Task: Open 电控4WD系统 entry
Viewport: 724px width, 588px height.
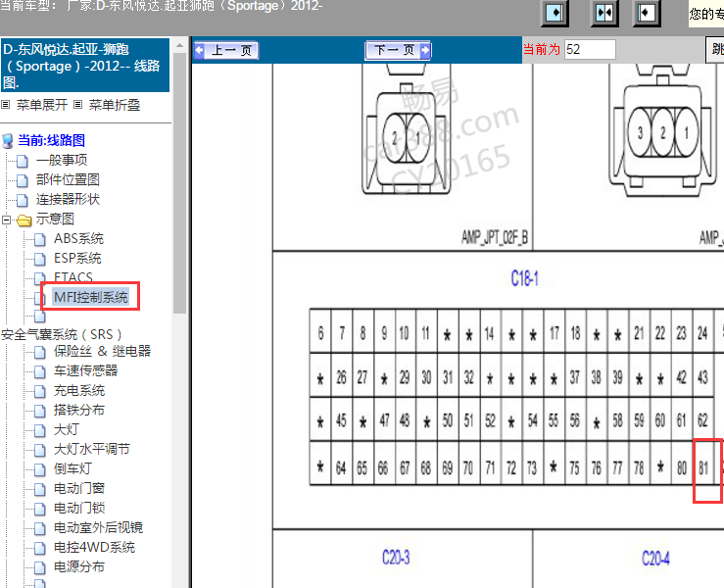Action: click(x=94, y=548)
